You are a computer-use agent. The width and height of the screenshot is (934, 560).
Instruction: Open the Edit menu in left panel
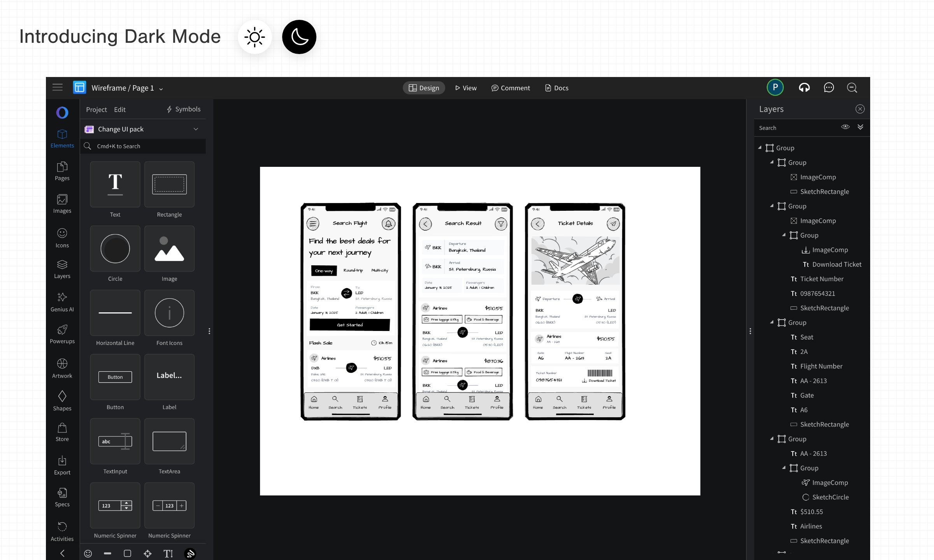119,110
